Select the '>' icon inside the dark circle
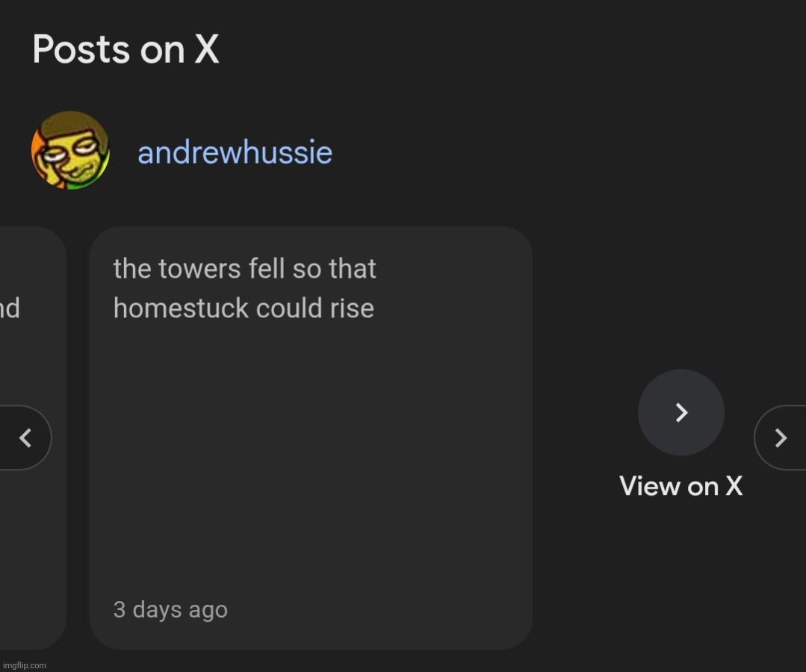Image resolution: width=806 pixels, height=672 pixels. tap(680, 412)
